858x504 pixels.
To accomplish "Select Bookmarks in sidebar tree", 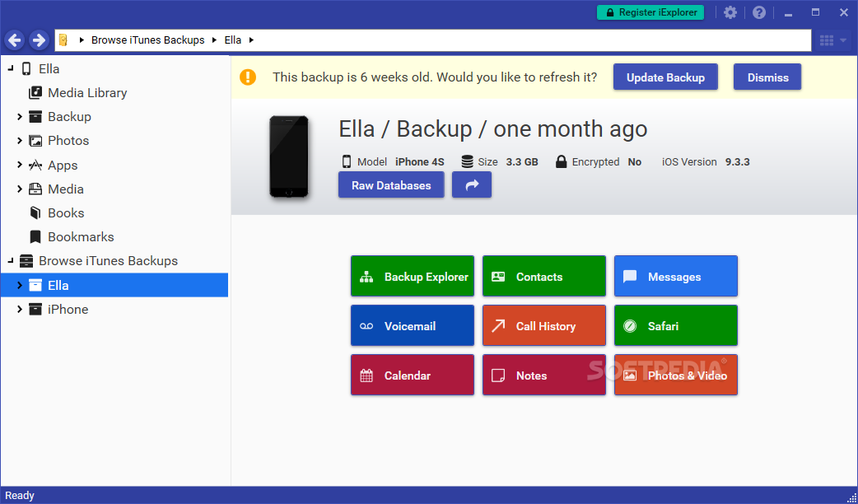I will [81, 237].
